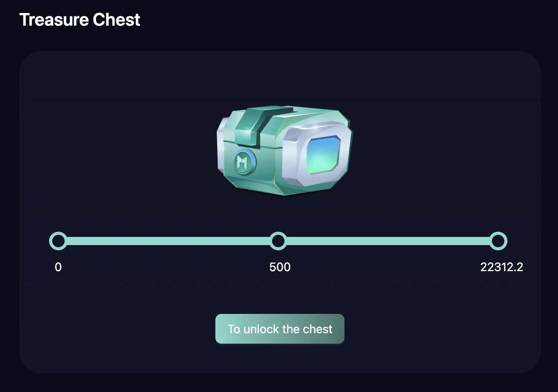Select the 0 milestone circle
Screen dimensions: 558x392
pos(58,241)
